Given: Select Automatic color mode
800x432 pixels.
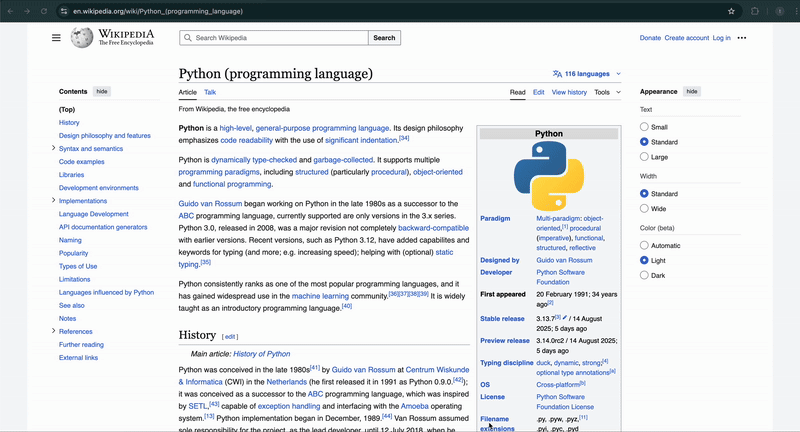Looking at the screenshot, I should 644,245.
